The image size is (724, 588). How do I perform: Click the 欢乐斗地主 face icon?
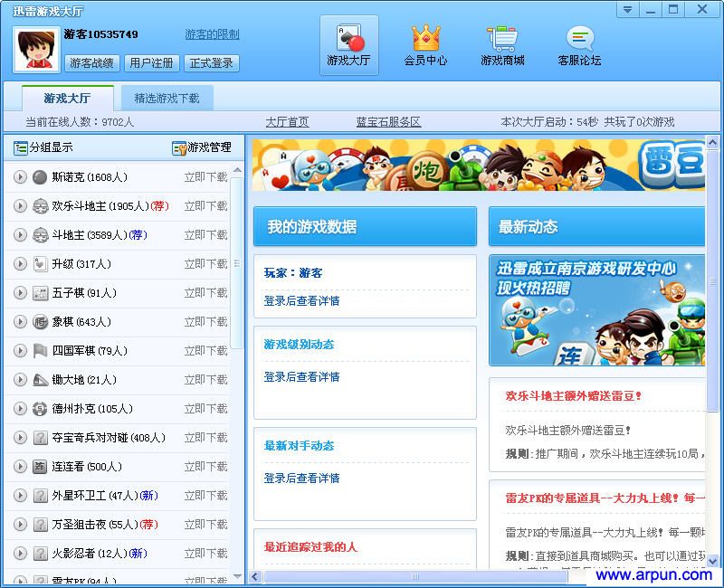40,206
